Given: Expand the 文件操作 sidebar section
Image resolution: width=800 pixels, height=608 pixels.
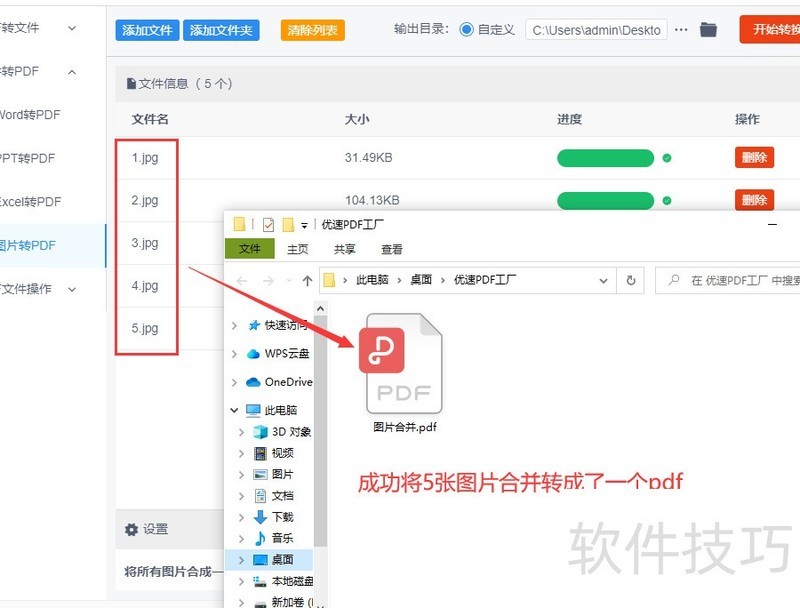Looking at the screenshot, I should coord(71,289).
